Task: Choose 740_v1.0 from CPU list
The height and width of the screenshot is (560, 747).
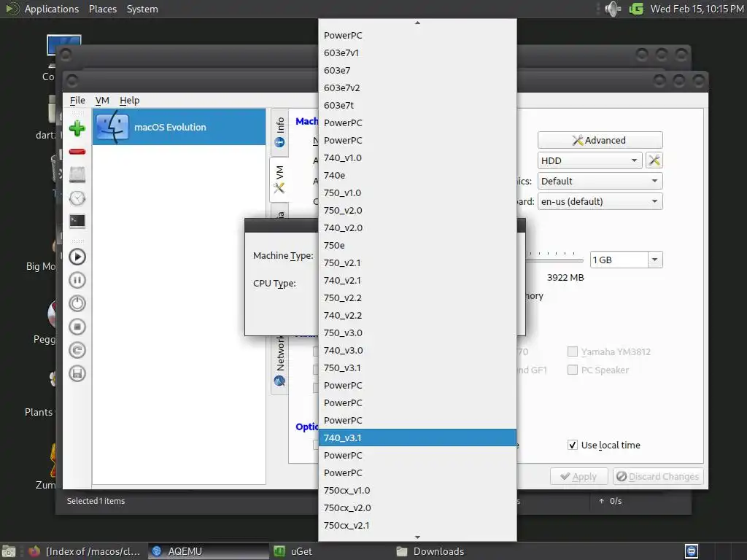Action: [417, 157]
